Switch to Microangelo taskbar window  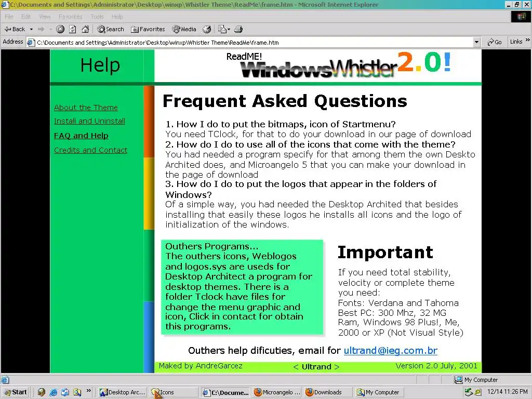tap(277, 392)
